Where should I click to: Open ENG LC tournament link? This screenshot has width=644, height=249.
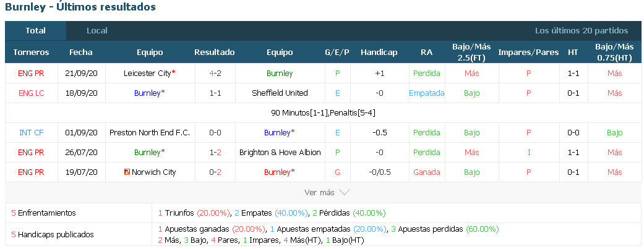pyautogui.click(x=31, y=93)
